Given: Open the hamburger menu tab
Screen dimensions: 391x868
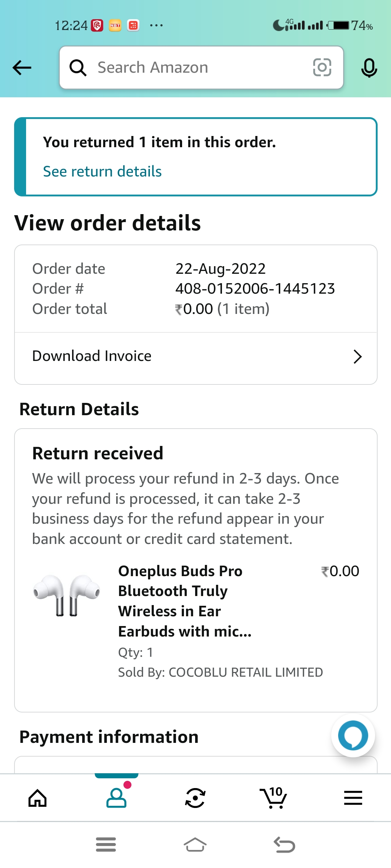Looking at the screenshot, I should pos(353,798).
